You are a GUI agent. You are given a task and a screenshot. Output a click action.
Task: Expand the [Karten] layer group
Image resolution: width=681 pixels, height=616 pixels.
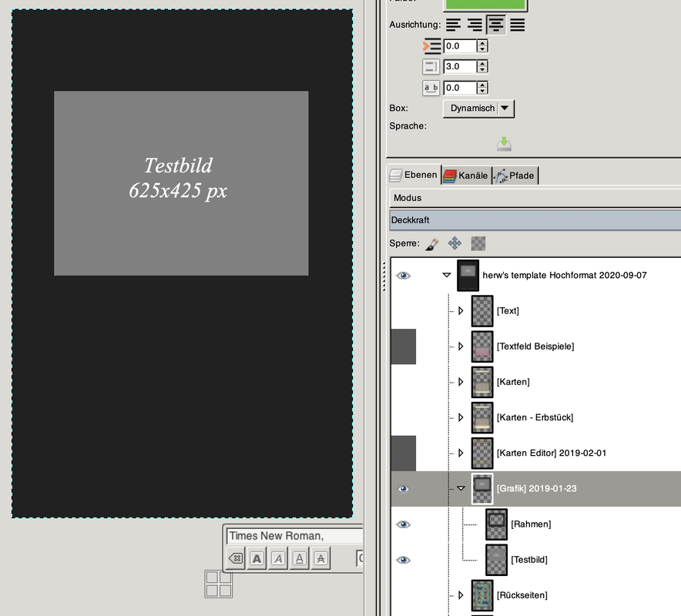pos(461,382)
